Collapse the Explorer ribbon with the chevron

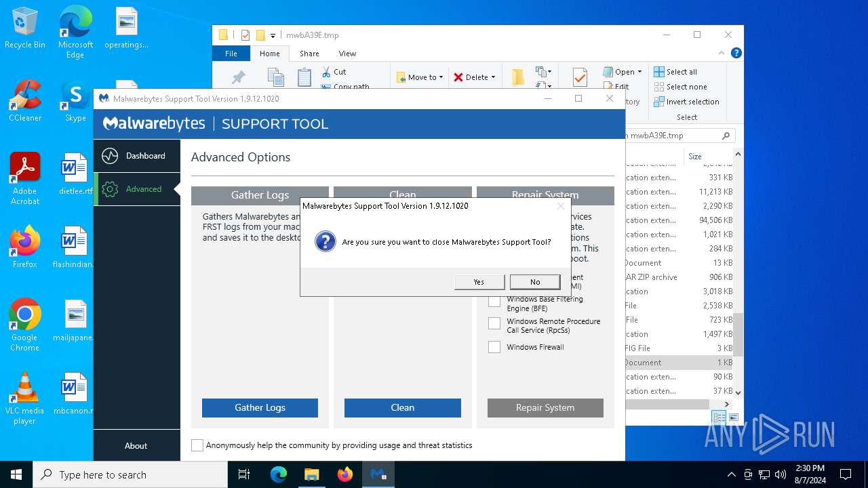722,53
